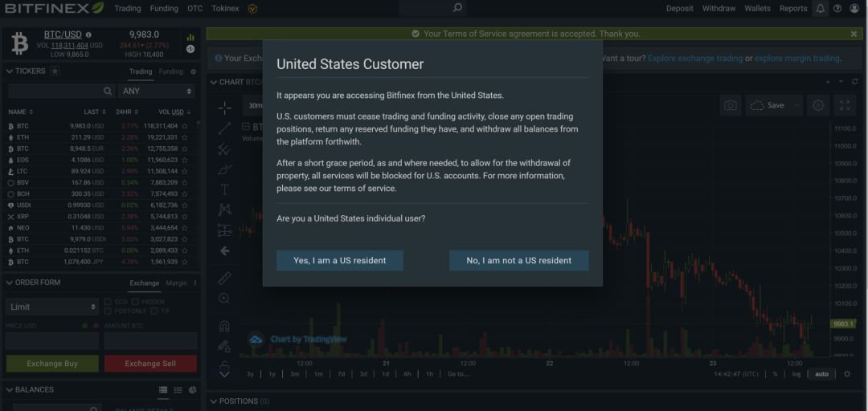Select the trend line drawing tool

tap(224, 128)
